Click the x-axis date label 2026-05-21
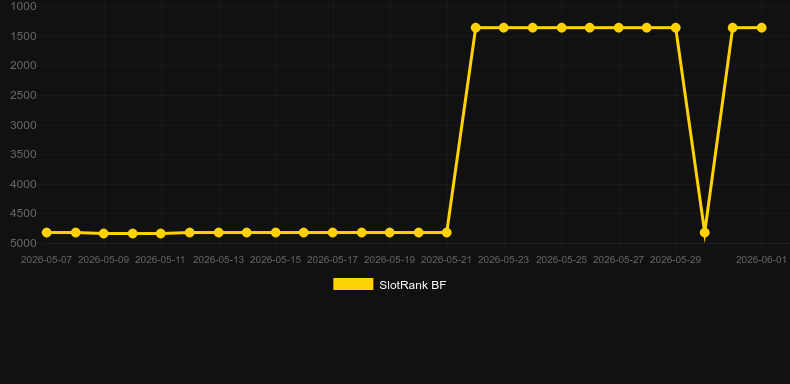The width and height of the screenshot is (790, 384). (x=446, y=260)
